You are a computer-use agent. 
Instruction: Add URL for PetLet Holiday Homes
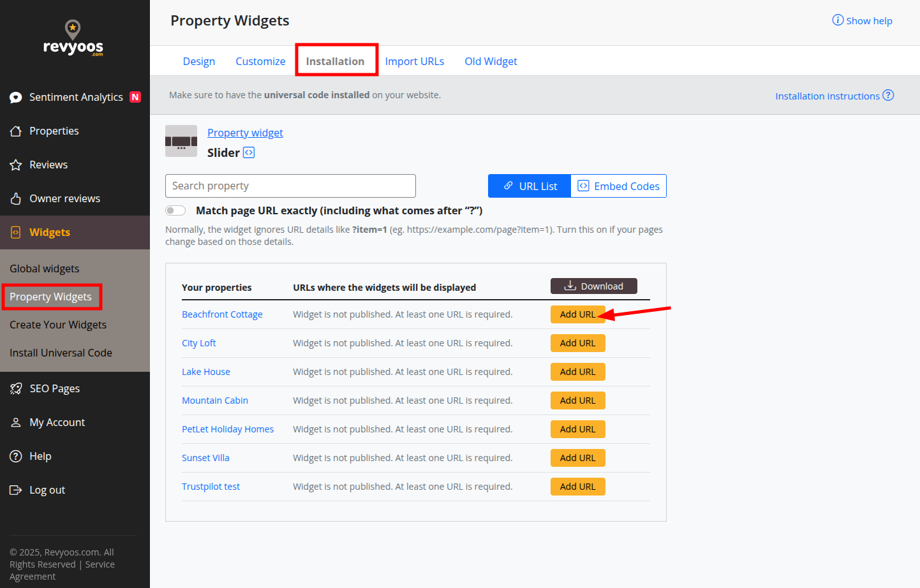pyautogui.click(x=578, y=429)
